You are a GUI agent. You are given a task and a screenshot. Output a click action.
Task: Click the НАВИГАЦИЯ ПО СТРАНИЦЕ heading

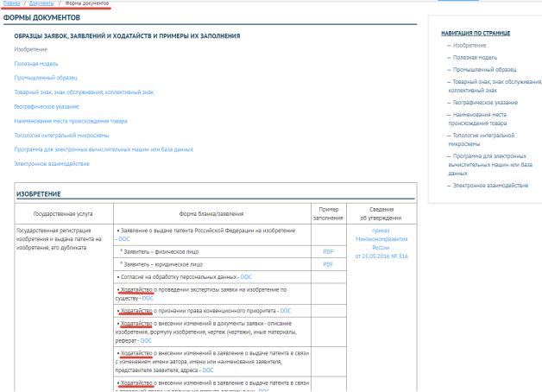(476, 33)
